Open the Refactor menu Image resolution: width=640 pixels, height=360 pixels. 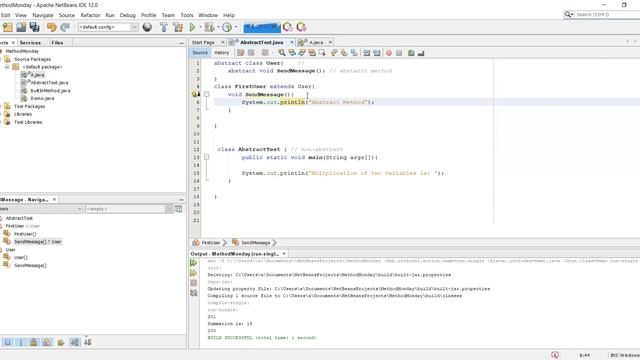tap(90, 15)
